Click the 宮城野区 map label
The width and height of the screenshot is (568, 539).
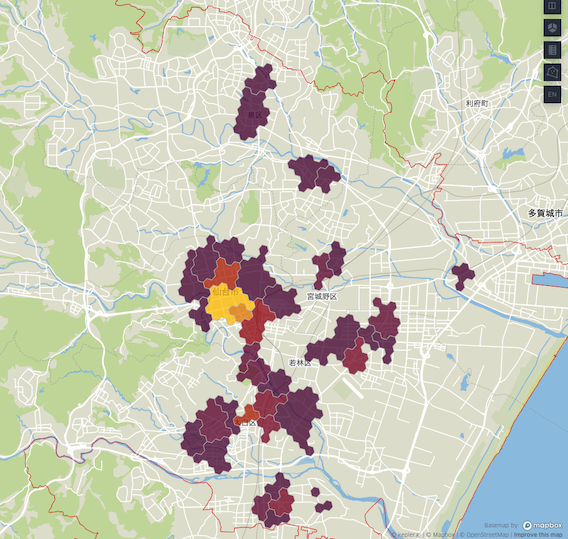322,296
